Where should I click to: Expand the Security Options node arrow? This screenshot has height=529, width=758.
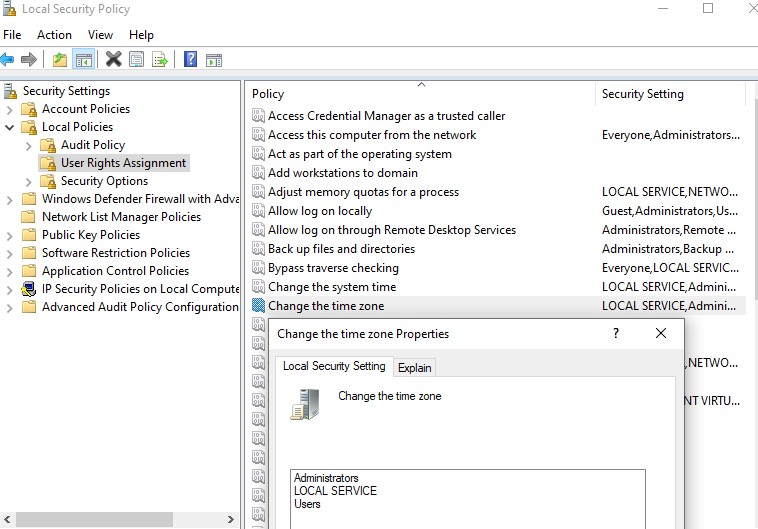click(x=29, y=181)
